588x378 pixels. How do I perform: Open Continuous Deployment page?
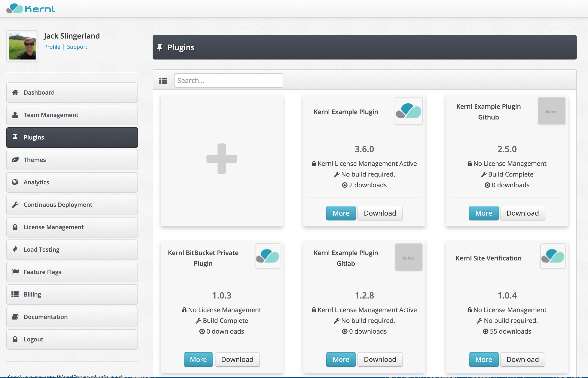(72, 205)
